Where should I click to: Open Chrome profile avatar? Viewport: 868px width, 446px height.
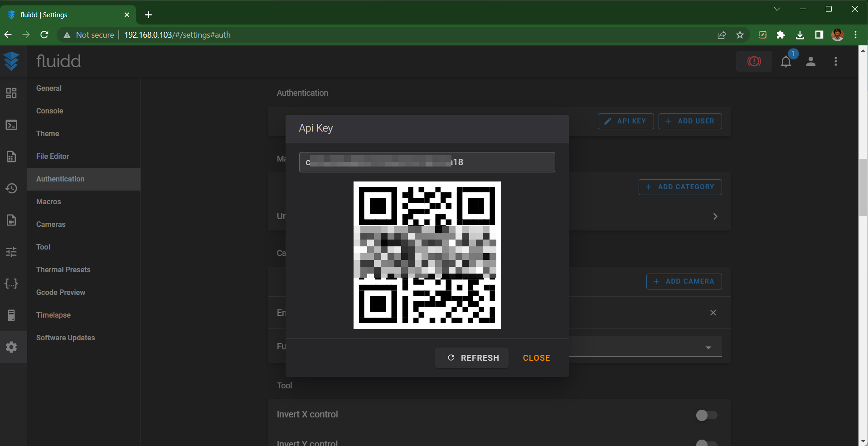[838, 35]
